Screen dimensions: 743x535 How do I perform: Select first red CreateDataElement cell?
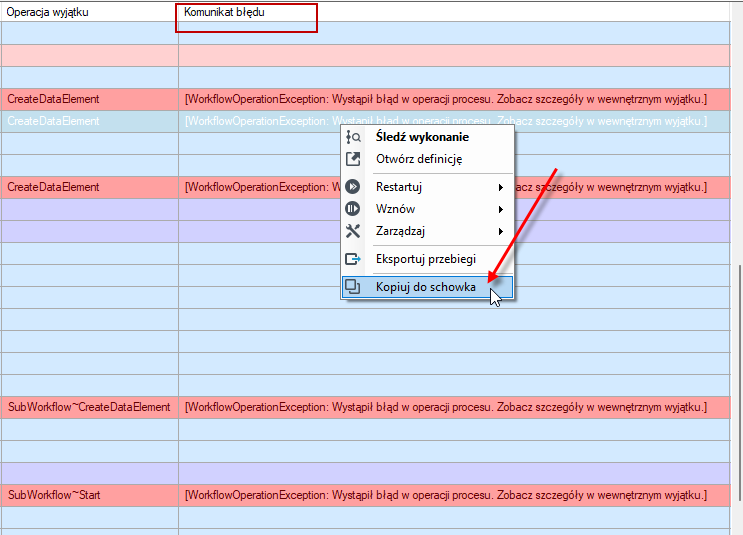(x=90, y=99)
